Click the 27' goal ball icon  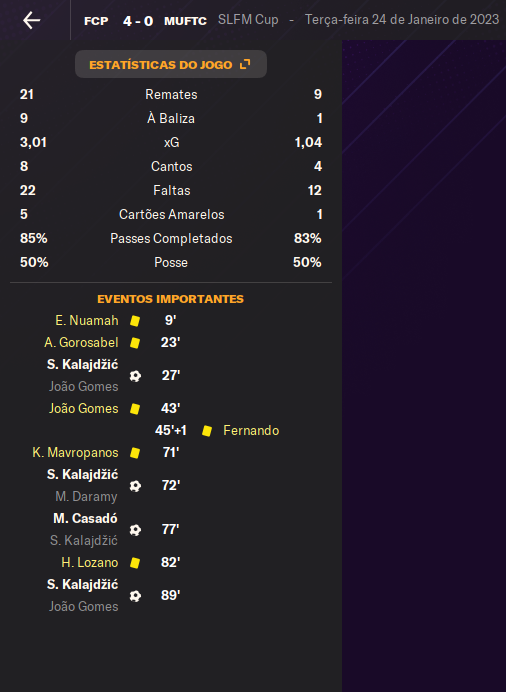[x=135, y=376]
